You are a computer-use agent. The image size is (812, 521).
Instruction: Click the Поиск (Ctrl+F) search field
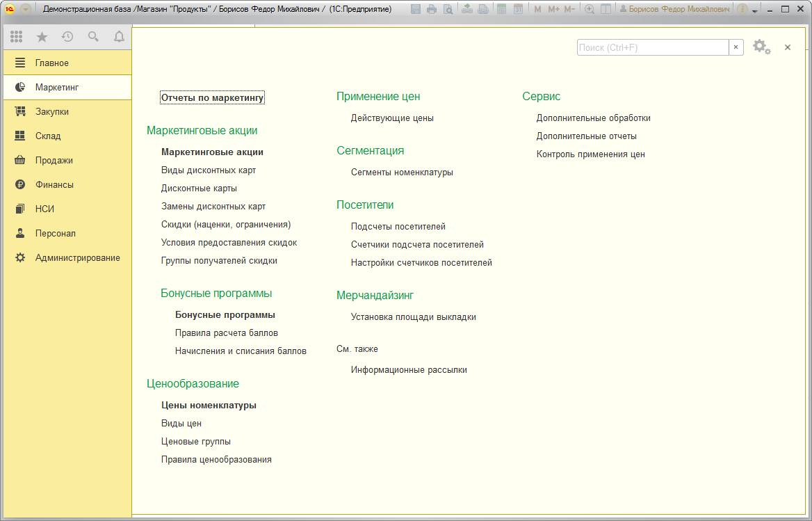click(x=653, y=47)
